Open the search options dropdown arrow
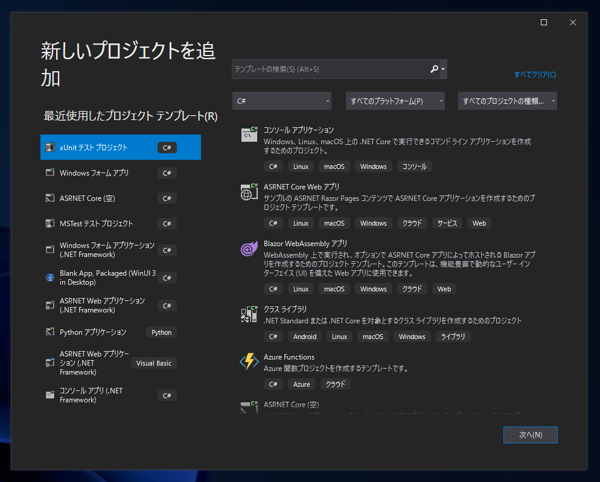Viewport: 600px width, 482px height. click(443, 69)
